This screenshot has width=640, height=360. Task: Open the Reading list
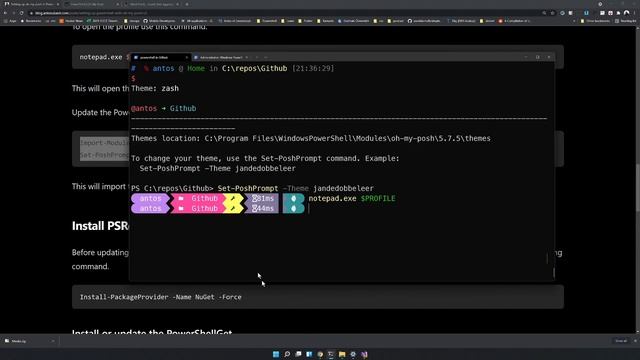point(626,21)
